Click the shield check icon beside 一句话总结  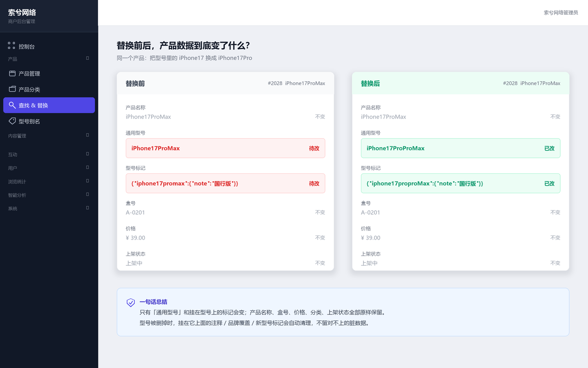point(131,303)
